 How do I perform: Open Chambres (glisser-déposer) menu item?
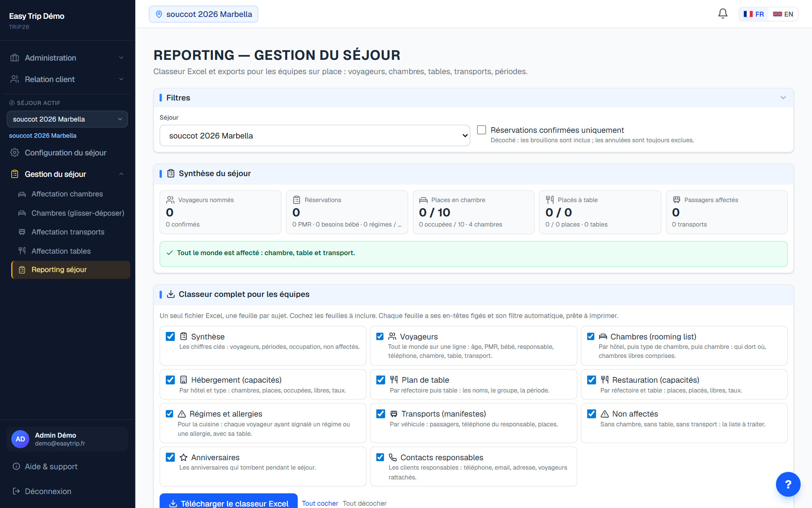pos(71,213)
